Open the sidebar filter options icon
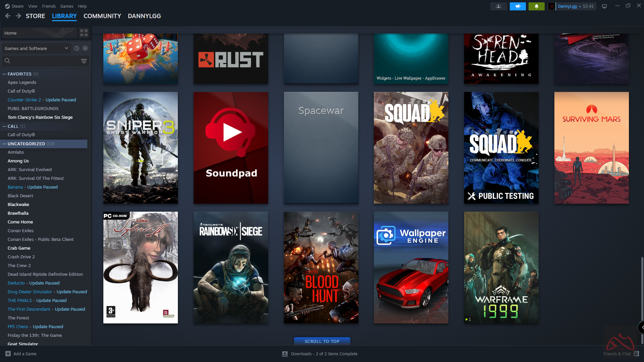644x362 pixels. pyautogui.click(x=84, y=61)
